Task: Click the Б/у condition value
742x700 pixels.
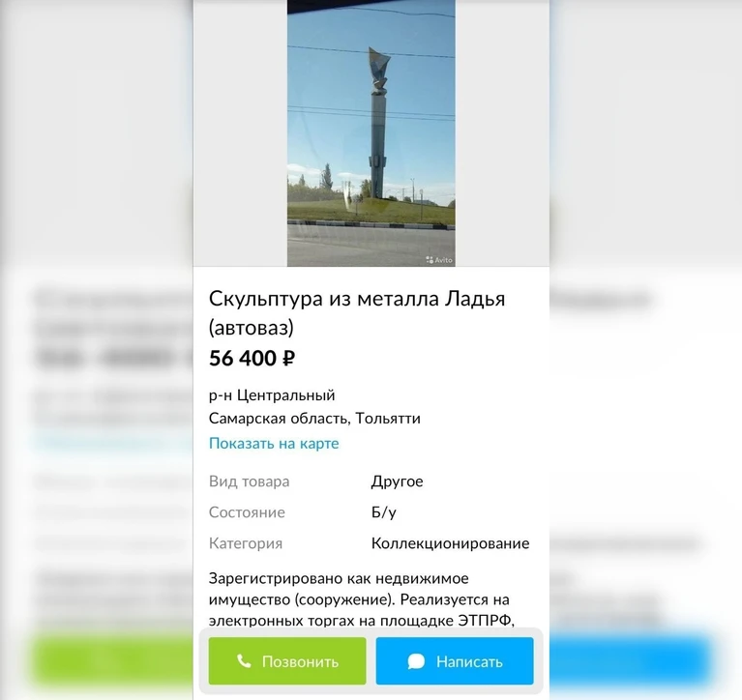Action: pyautogui.click(x=384, y=512)
